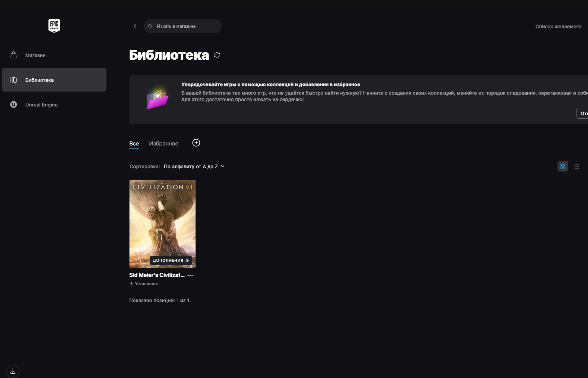The width and height of the screenshot is (588, 378).
Task: Click the magnifier search icon
Action: 150,26
